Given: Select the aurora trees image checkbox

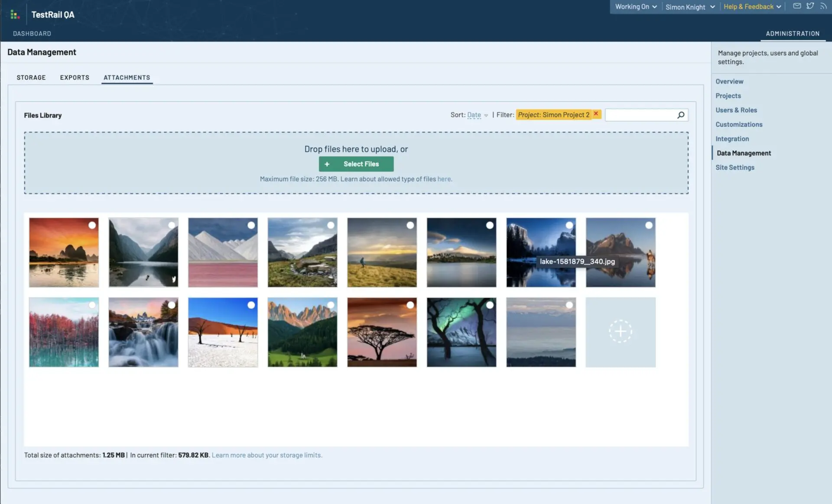Looking at the screenshot, I should coord(490,305).
